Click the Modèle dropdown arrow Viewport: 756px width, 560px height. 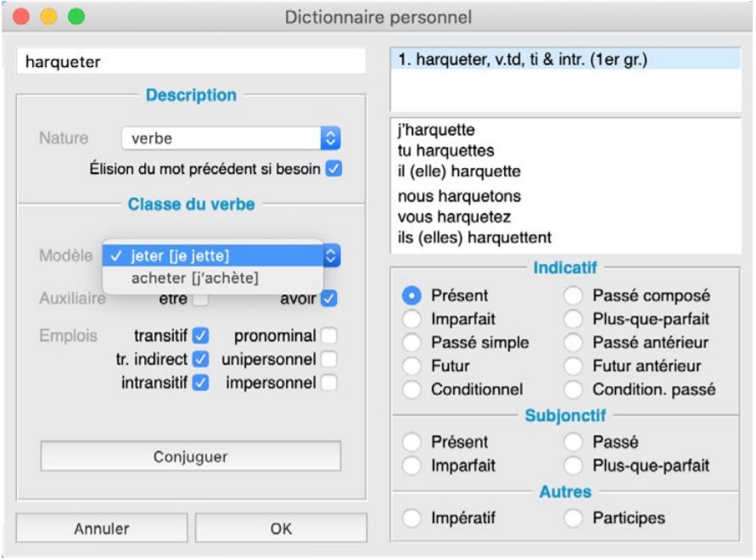tap(331, 255)
